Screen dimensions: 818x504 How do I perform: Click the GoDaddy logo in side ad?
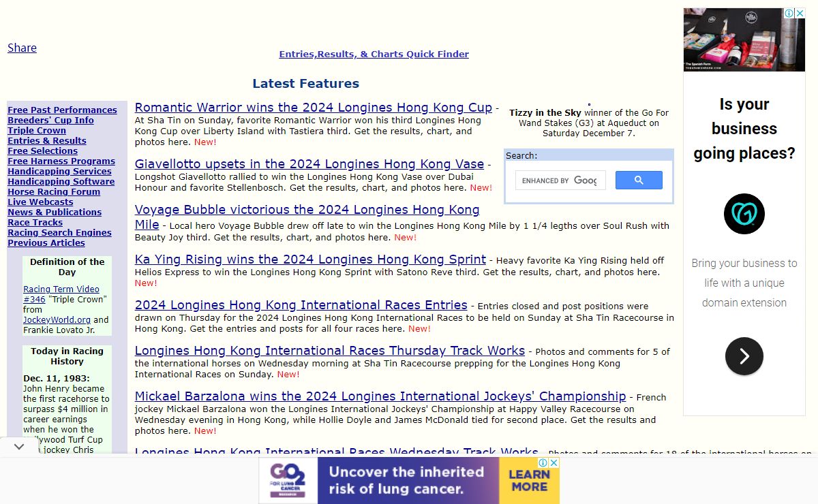tap(744, 214)
